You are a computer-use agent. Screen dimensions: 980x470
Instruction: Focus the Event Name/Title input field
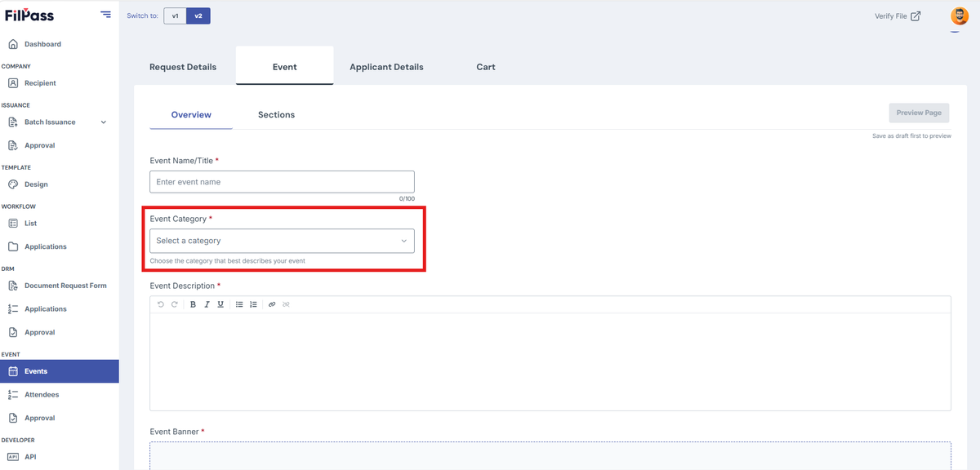pyautogui.click(x=282, y=182)
